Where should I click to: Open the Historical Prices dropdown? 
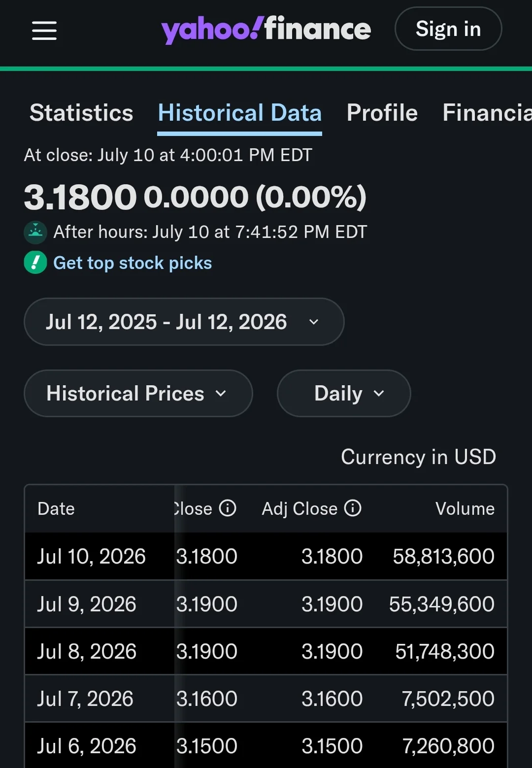point(138,394)
